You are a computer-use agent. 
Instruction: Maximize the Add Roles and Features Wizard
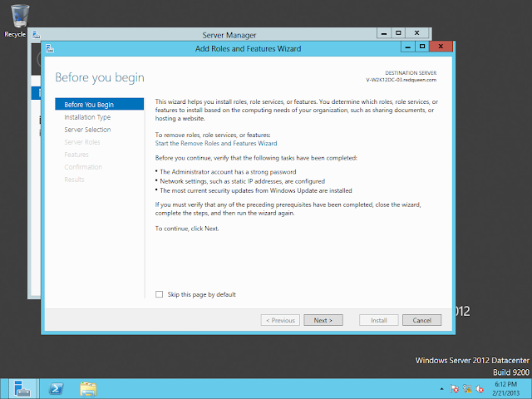coord(422,47)
